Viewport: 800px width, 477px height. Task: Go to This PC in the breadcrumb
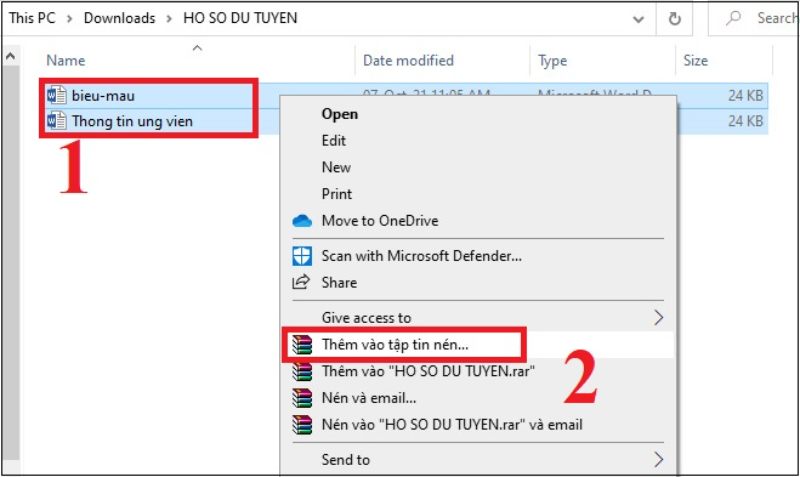pos(32,18)
